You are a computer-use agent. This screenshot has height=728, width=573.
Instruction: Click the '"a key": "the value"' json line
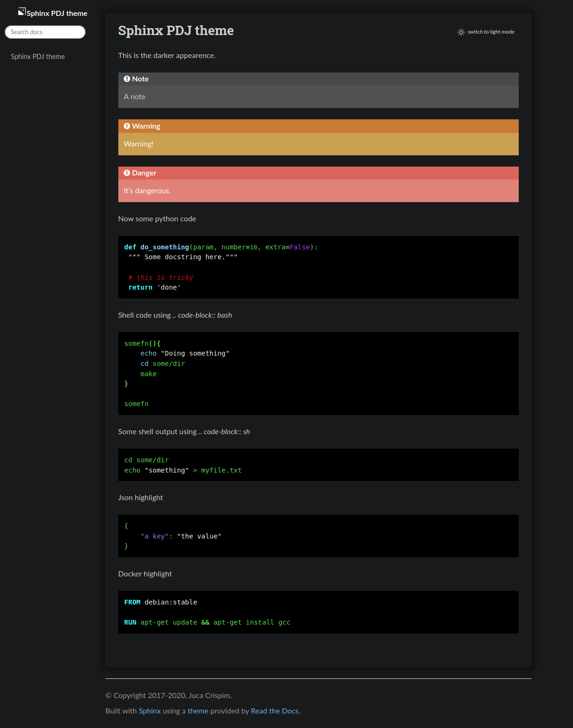(181, 536)
